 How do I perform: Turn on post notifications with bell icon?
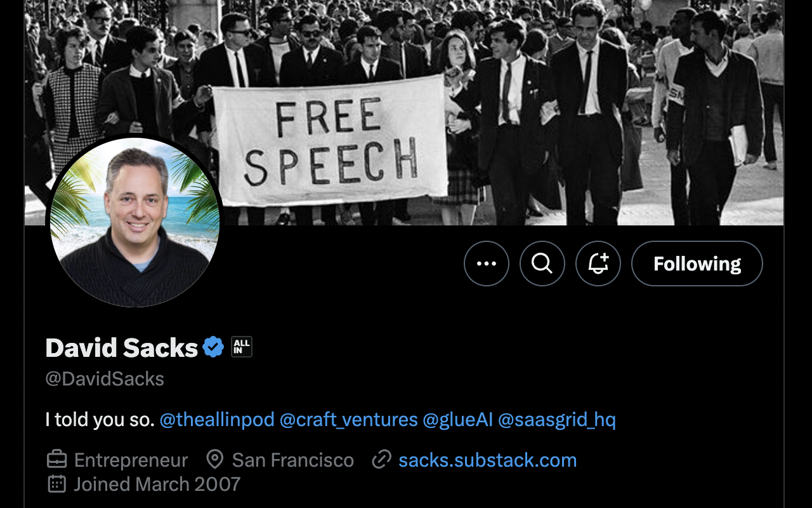598,264
